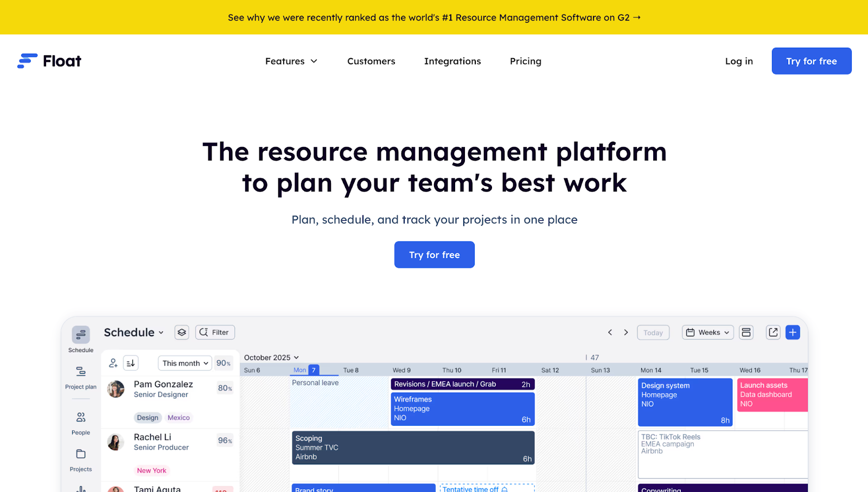
Task: Click the TBC: TikTok Reels tentative block
Action: [x=723, y=455]
